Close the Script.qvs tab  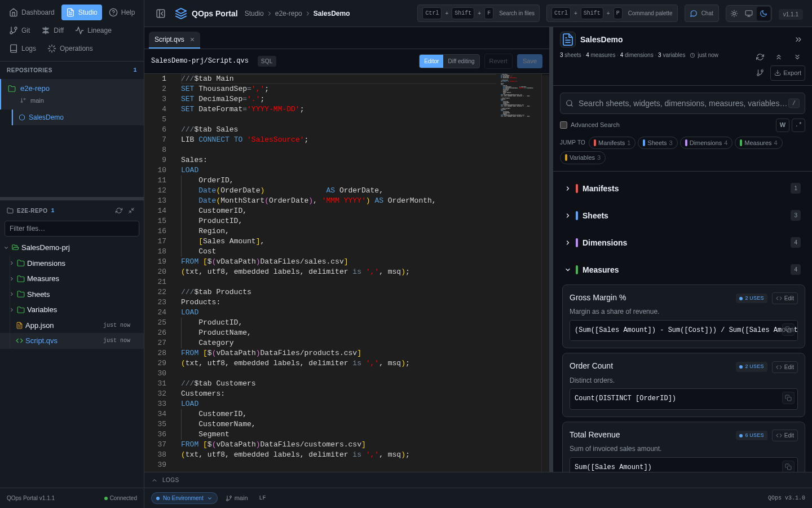192,40
